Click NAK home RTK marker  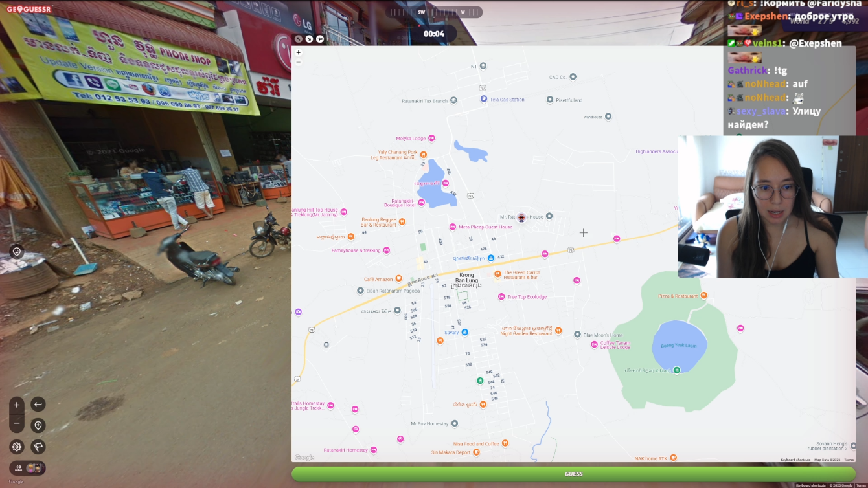coord(673,458)
